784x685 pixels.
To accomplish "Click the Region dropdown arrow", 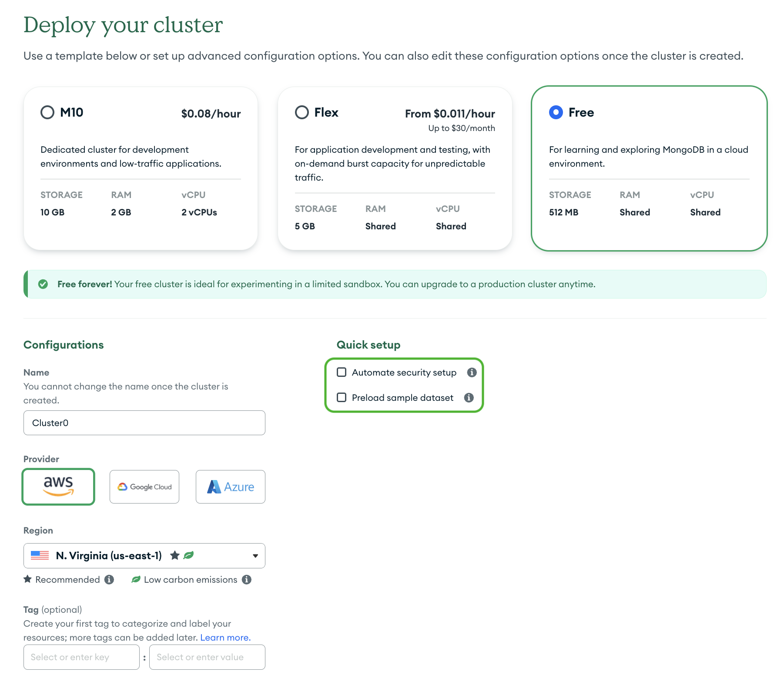I will [x=255, y=556].
